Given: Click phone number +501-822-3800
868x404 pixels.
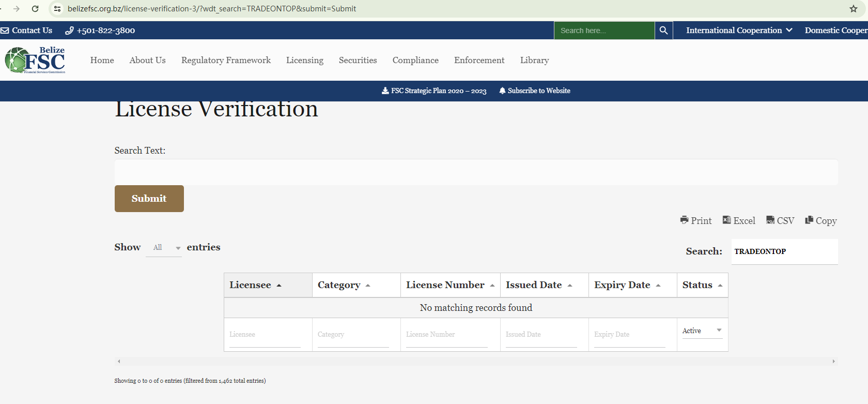Looking at the screenshot, I should [106, 31].
